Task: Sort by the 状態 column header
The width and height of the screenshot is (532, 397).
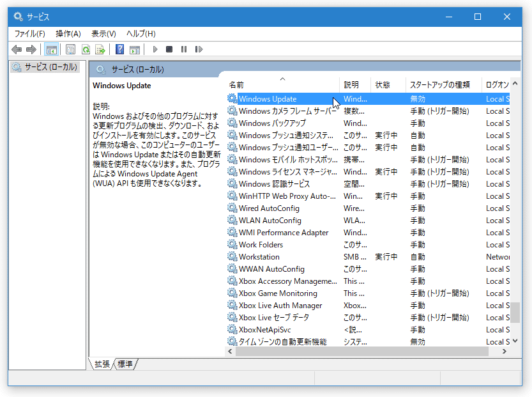Action: [x=388, y=84]
